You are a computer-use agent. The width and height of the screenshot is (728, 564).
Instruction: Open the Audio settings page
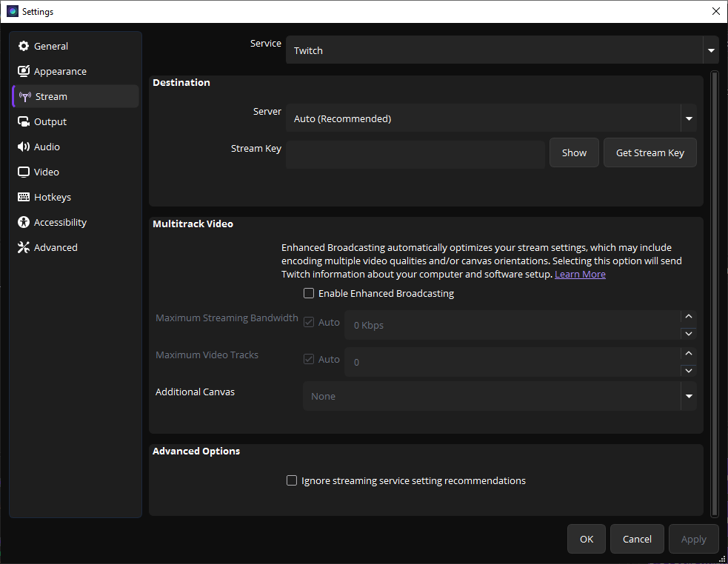tap(76, 147)
